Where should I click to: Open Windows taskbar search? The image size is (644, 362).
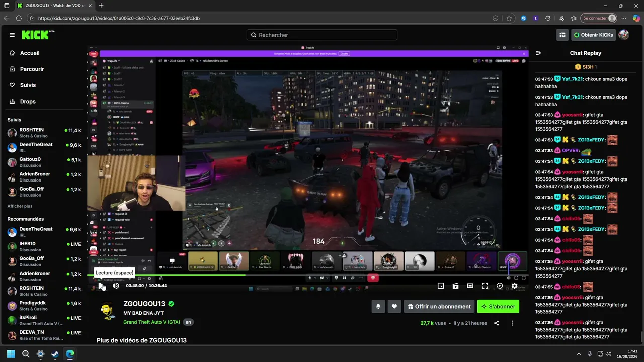pos(26,354)
